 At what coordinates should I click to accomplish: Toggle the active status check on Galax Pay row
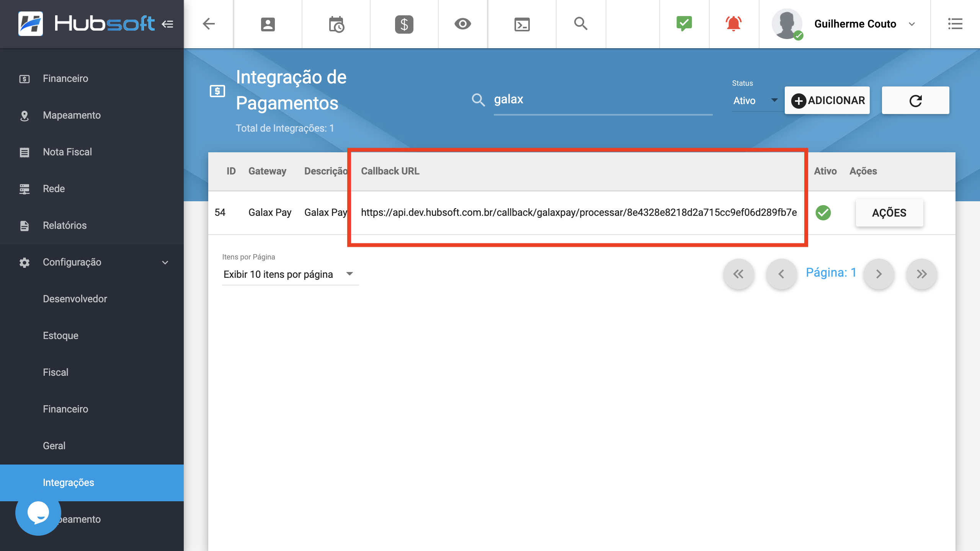pos(824,213)
